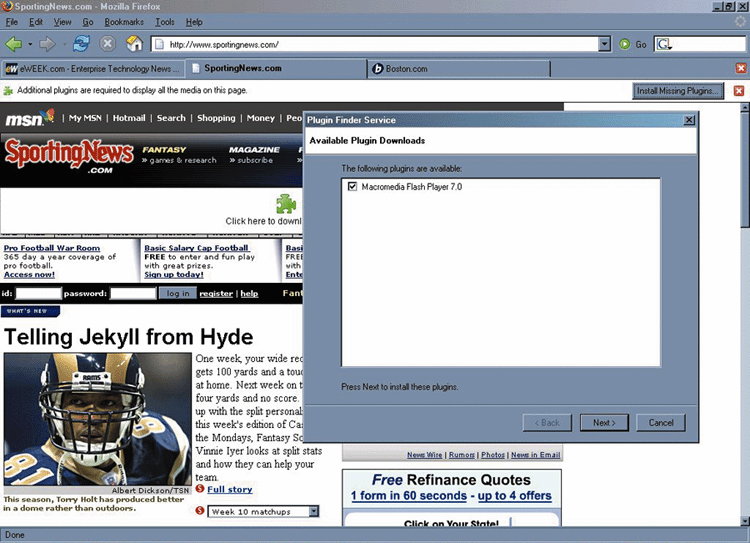Open the help link near login
Screen dimensions: 750x543
(x=249, y=294)
